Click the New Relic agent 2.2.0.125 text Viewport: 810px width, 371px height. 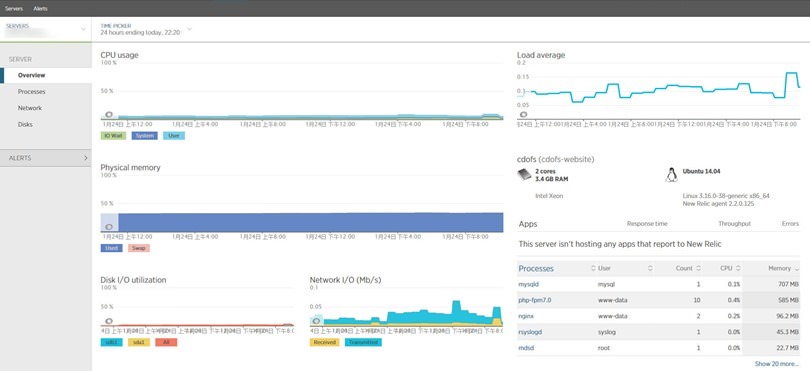(x=718, y=204)
